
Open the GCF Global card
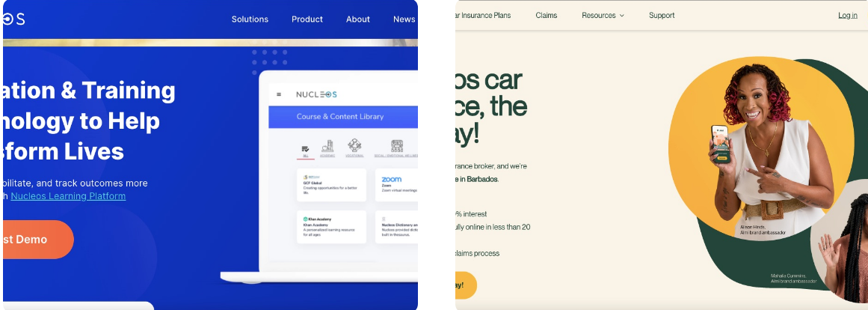pyautogui.click(x=332, y=185)
